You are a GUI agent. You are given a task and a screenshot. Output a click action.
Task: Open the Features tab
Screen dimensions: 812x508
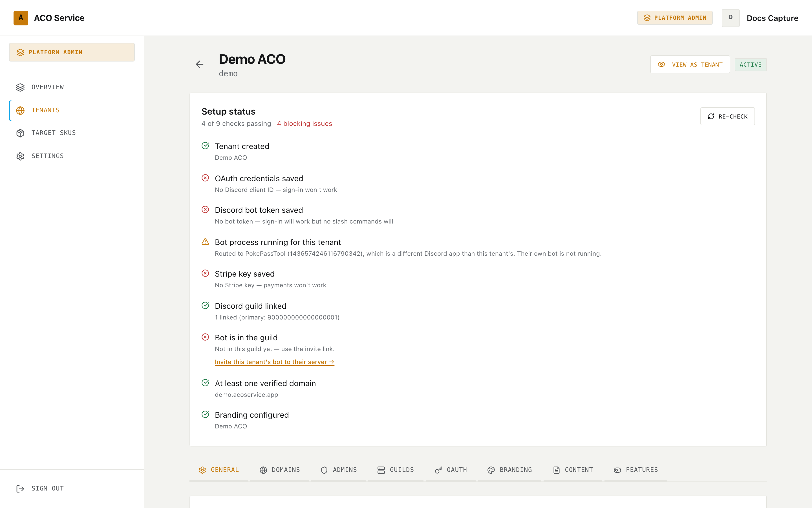(x=636, y=470)
